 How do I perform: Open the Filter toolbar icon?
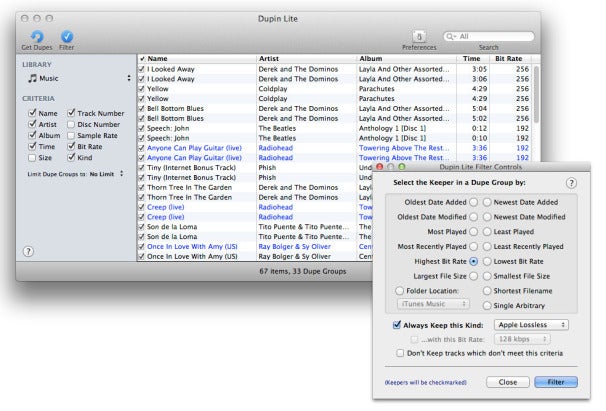click(67, 36)
